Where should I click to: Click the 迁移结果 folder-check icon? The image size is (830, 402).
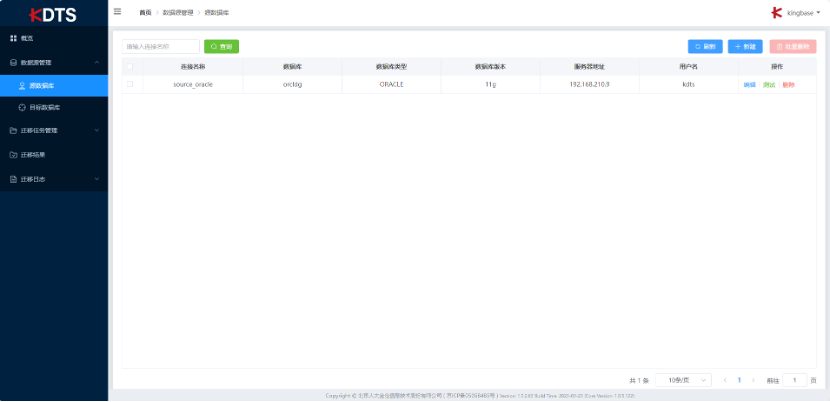click(x=14, y=155)
